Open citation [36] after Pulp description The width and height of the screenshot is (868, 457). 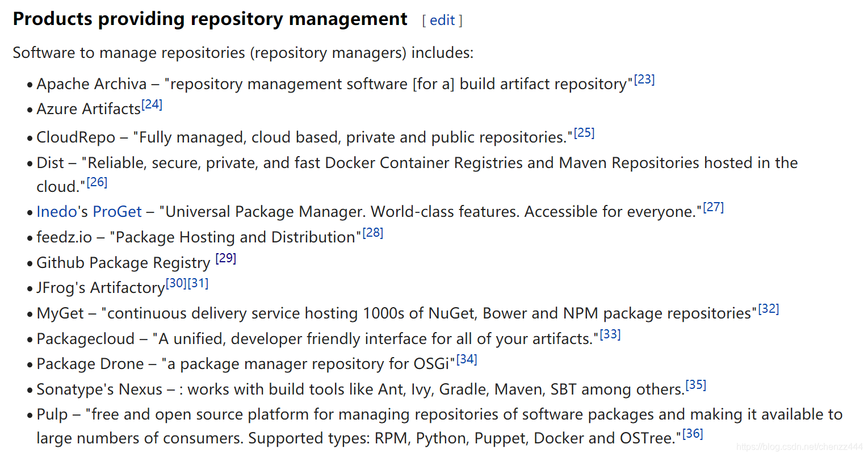click(x=693, y=434)
